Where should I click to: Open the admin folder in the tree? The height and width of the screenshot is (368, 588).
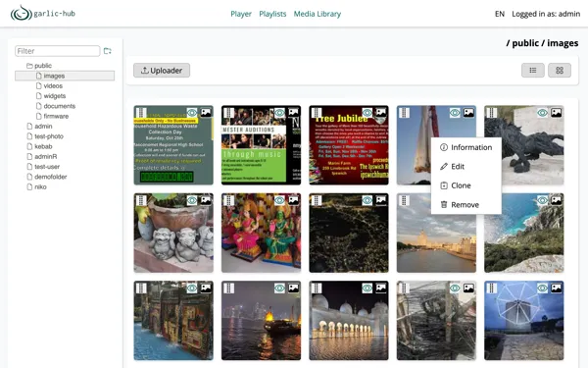pyautogui.click(x=39, y=127)
